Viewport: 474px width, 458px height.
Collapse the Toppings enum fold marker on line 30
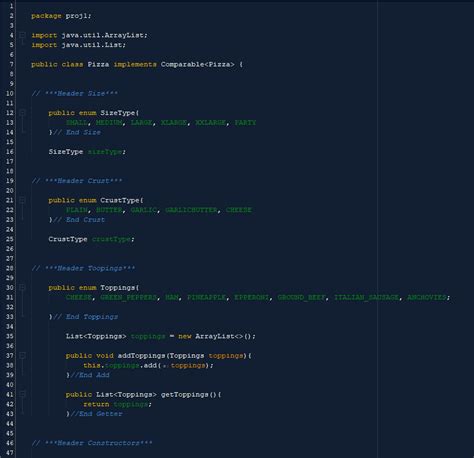tap(22, 287)
